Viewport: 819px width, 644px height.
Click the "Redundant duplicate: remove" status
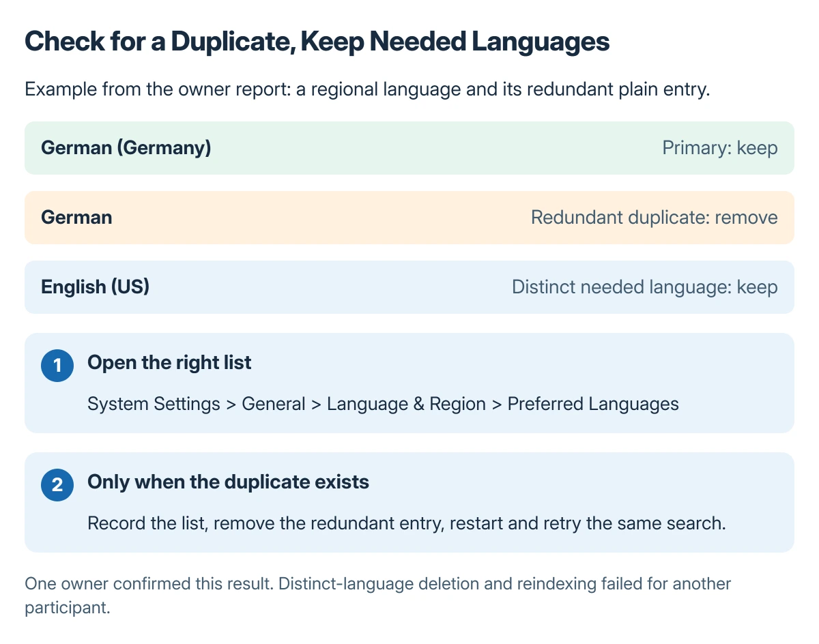[x=655, y=218]
